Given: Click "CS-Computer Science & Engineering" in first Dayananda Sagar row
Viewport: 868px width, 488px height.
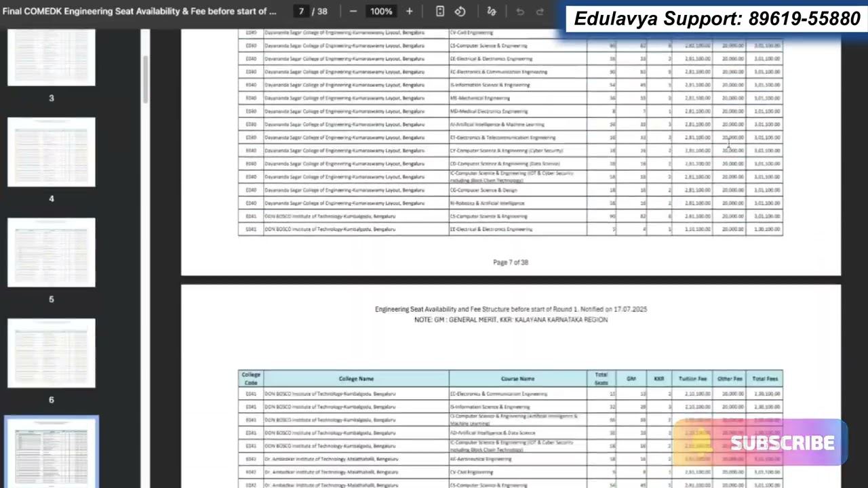Looking at the screenshot, I should click(x=489, y=45).
